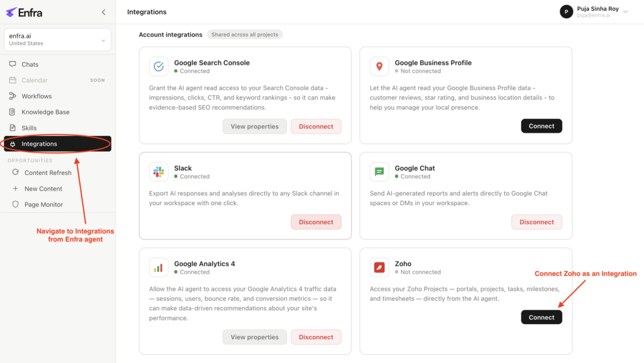
Task: Click the 'Zoho' card title
Action: point(403,264)
